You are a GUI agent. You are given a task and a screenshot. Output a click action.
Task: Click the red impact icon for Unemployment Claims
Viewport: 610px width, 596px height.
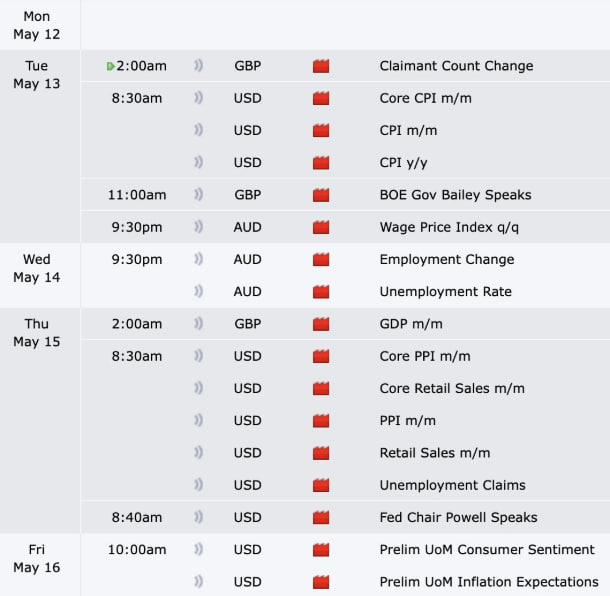click(321, 485)
